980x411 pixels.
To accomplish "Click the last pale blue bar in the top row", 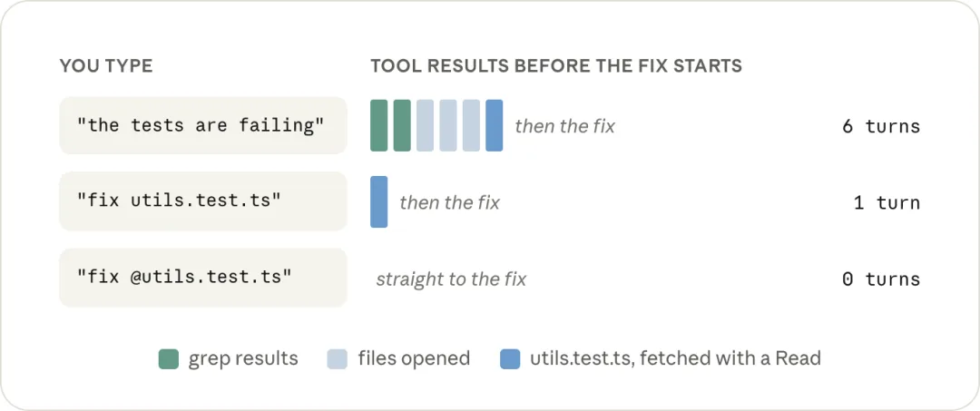I will [471, 125].
